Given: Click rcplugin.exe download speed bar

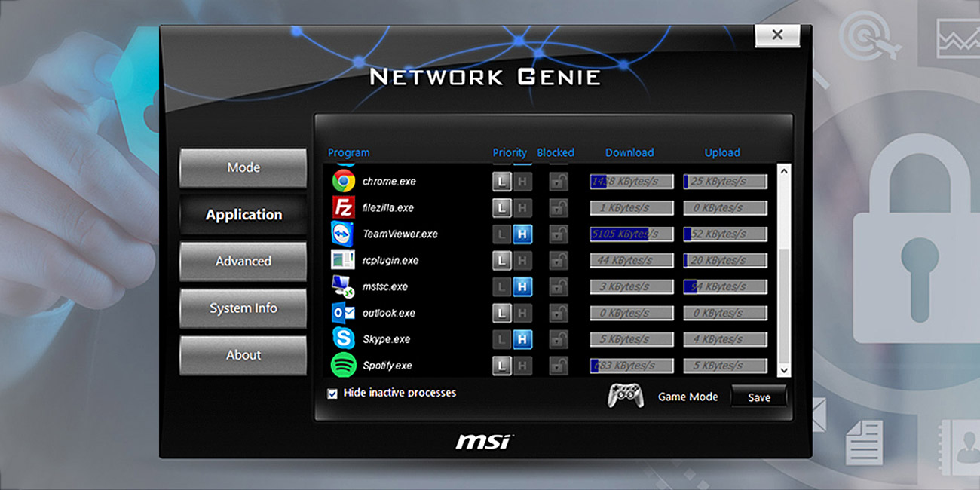Looking at the screenshot, I should pos(632,261).
